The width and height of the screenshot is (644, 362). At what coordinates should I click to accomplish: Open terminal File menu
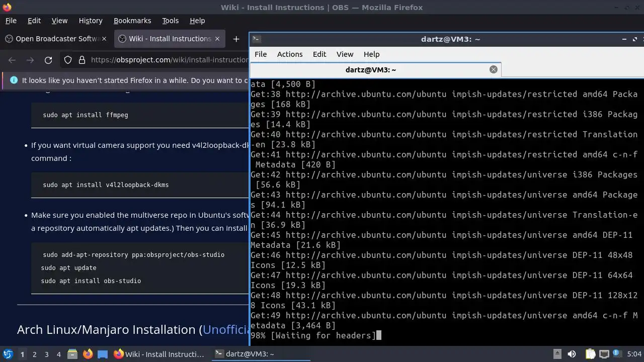(261, 54)
